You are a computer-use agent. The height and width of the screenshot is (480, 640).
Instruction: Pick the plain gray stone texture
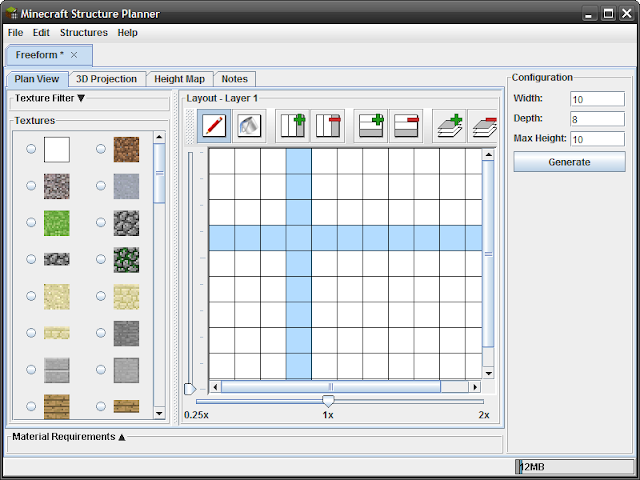coord(127,370)
